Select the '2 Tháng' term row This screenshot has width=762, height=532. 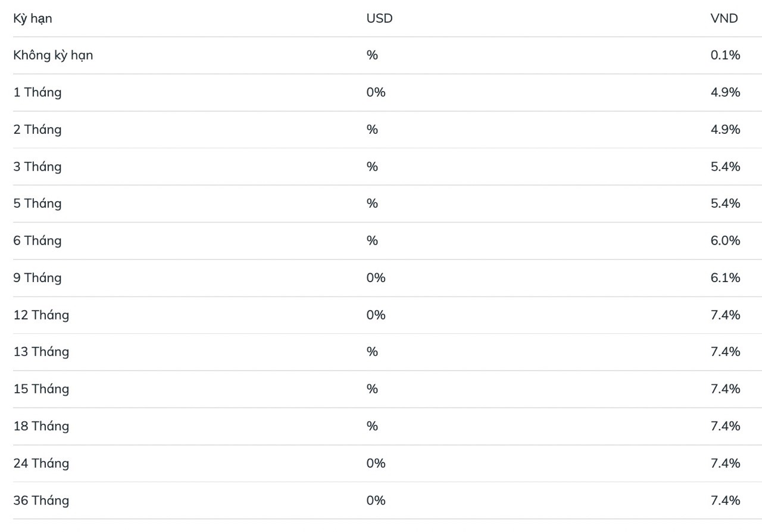(x=38, y=129)
